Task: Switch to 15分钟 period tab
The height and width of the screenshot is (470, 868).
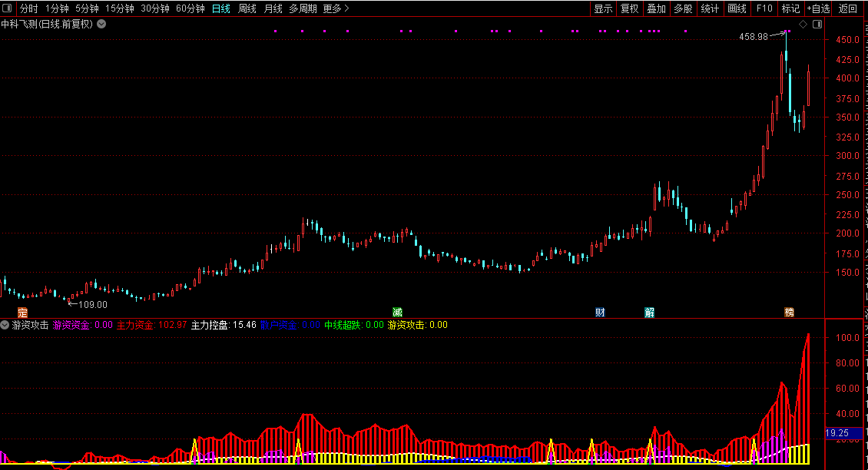Action: click(120, 8)
